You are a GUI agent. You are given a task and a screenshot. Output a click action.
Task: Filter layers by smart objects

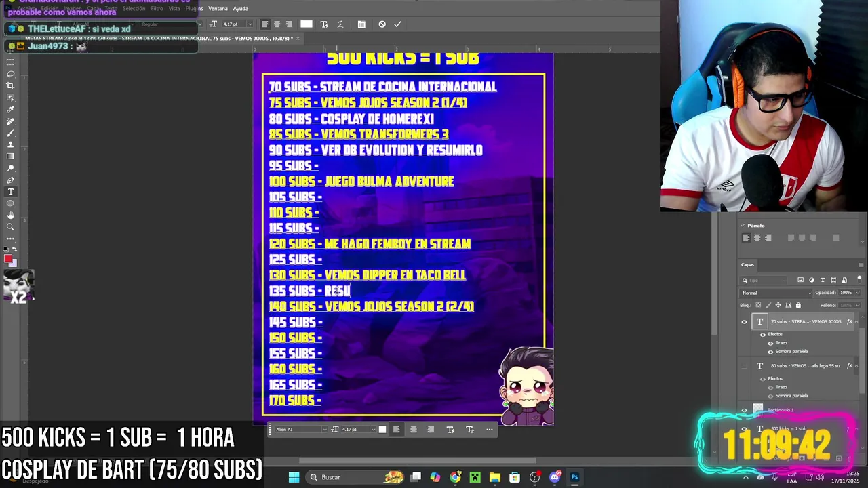[x=844, y=280]
